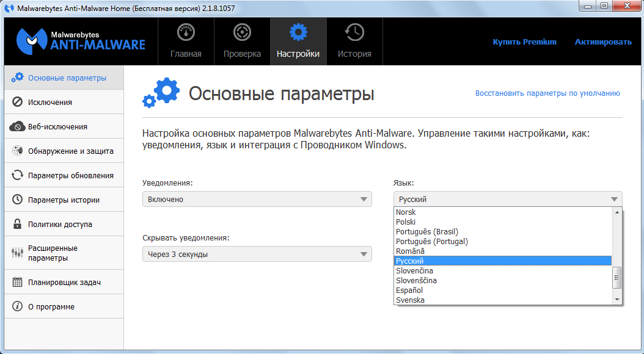Click the Обнаружение и защита radar icon
644x354 pixels.
[x=17, y=151]
